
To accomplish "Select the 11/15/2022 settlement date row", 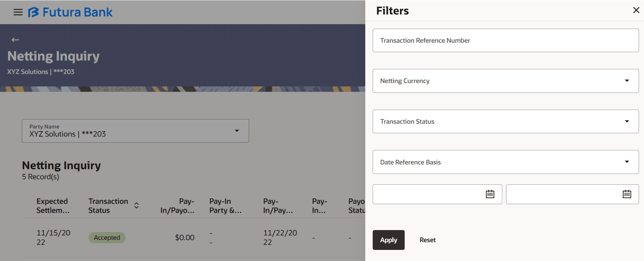I will pyautogui.click(x=53, y=237).
